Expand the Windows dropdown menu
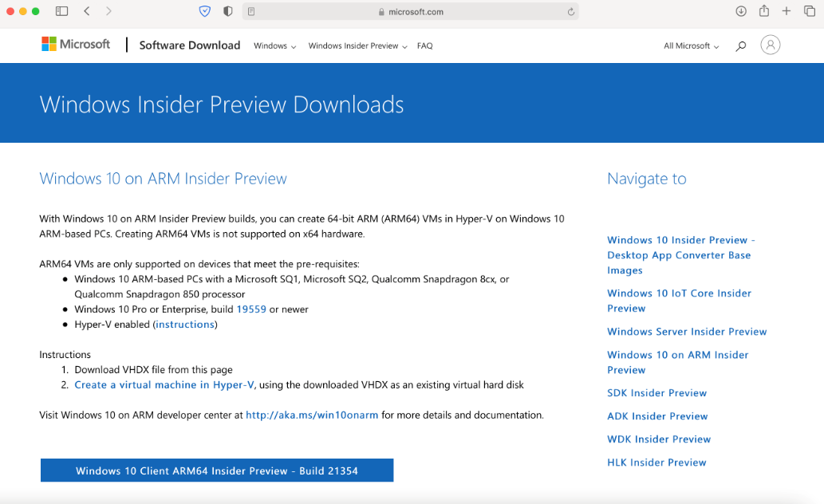This screenshot has width=824, height=504. pos(275,45)
